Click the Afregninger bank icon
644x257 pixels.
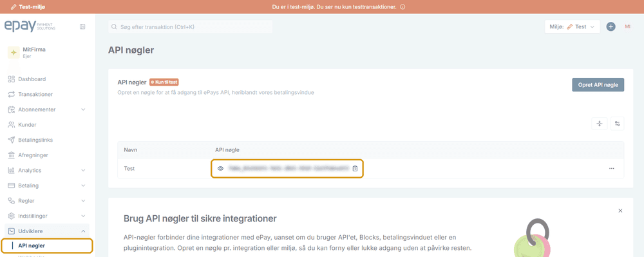coord(12,155)
